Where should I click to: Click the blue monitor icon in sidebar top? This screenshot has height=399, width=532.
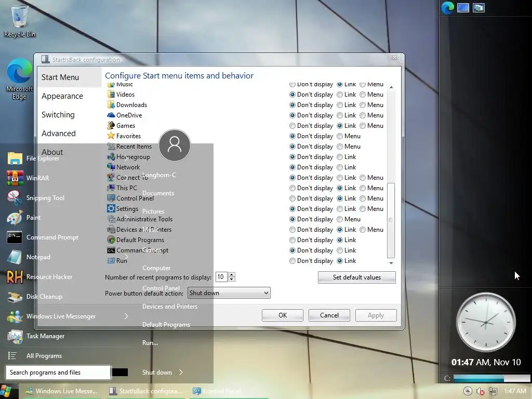click(x=463, y=7)
